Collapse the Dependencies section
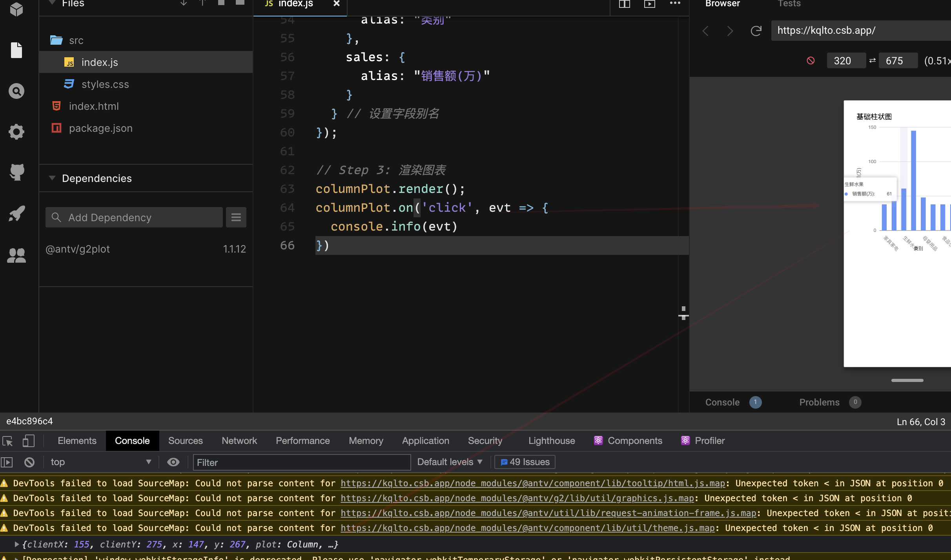The image size is (951, 560). [x=52, y=178]
